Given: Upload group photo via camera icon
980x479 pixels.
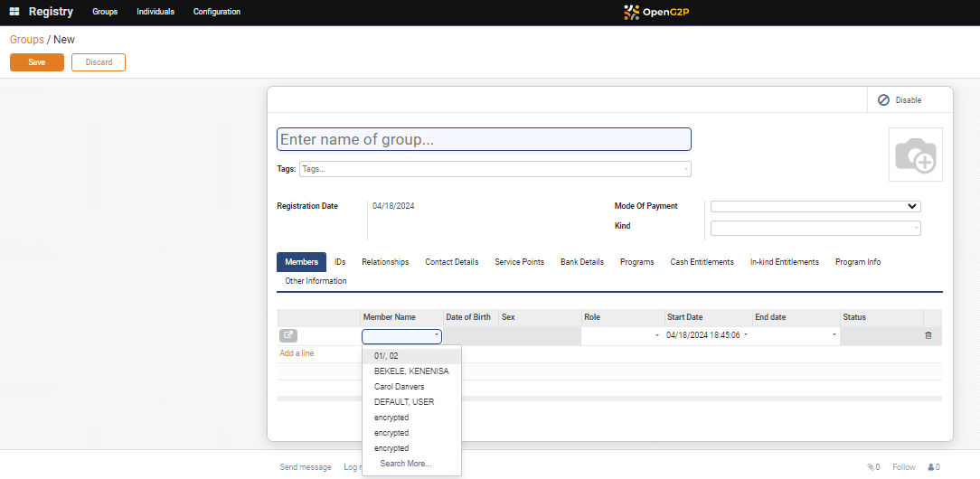Looking at the screenshot, I should coord(915,155).
